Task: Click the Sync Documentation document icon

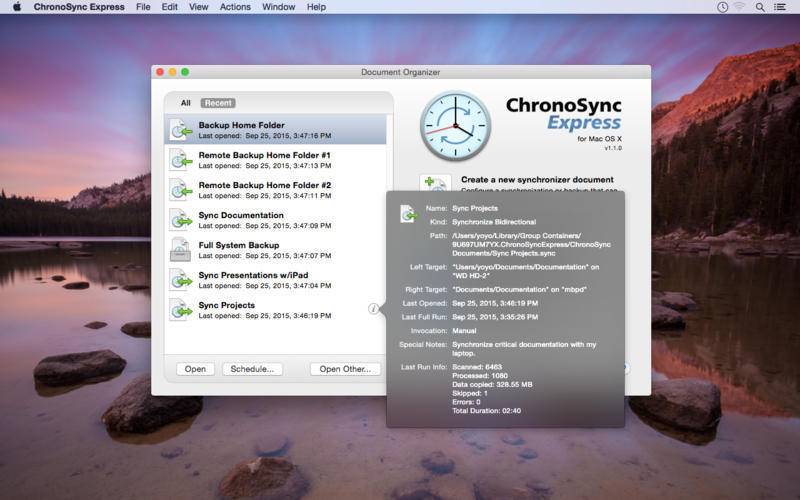Action: (181, 220)
